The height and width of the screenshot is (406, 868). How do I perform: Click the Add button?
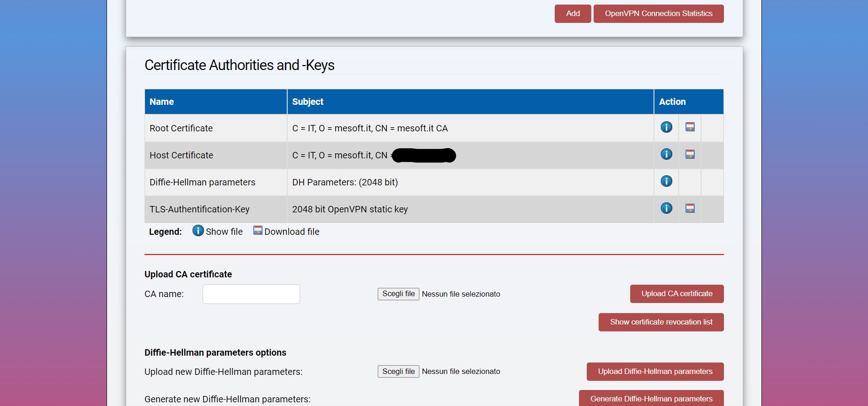[x=573, y=14]
